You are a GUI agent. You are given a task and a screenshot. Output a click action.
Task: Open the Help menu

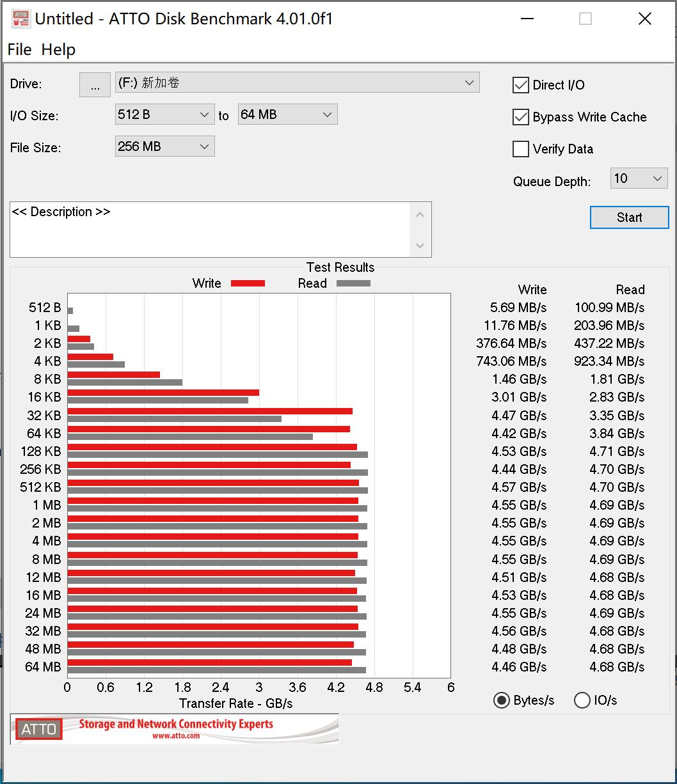click(58, 49)
